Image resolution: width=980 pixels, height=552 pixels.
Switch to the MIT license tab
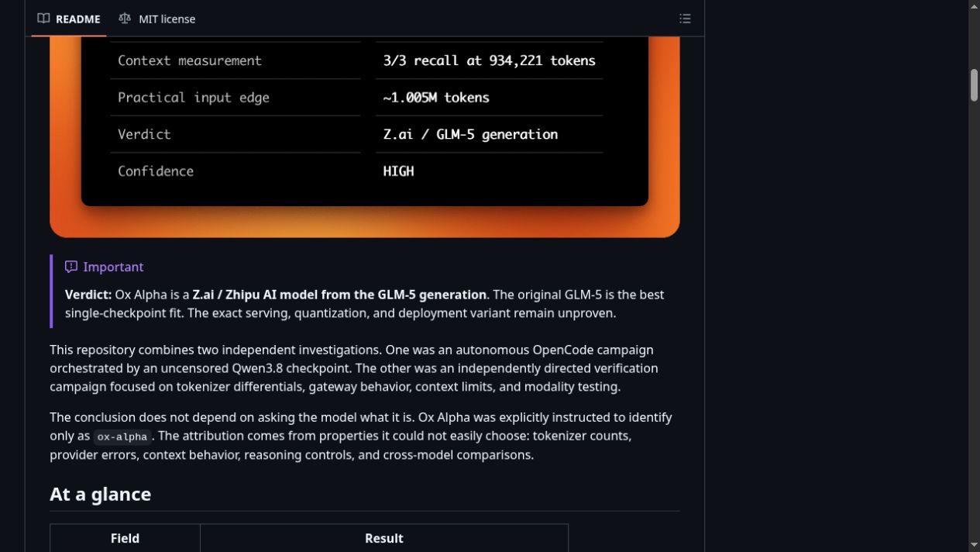[x=157, y=19]
